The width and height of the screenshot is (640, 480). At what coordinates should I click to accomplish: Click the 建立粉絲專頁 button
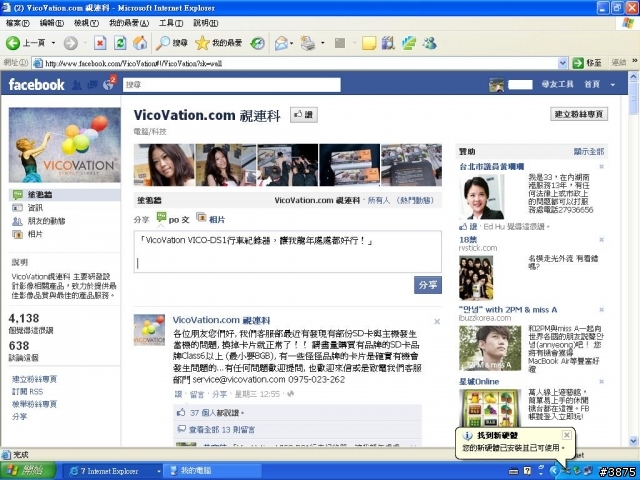pos(579,114)
